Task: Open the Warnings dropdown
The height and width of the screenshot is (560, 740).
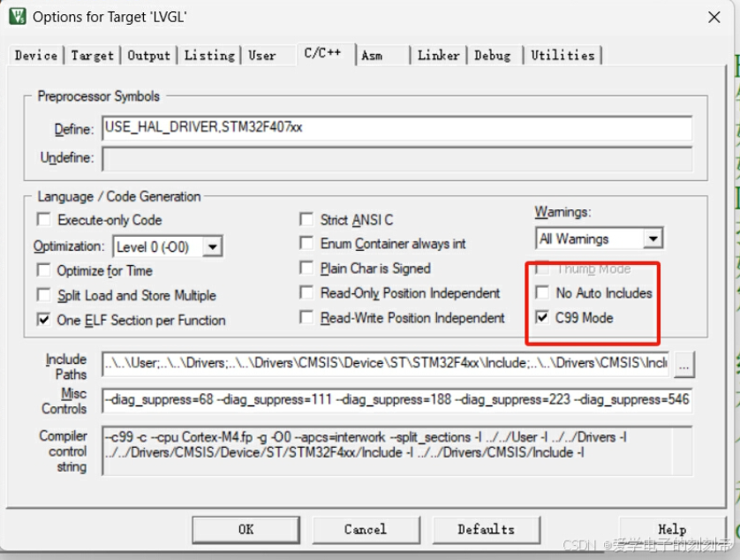Action: pyautogui.click(x=651, y=238)
